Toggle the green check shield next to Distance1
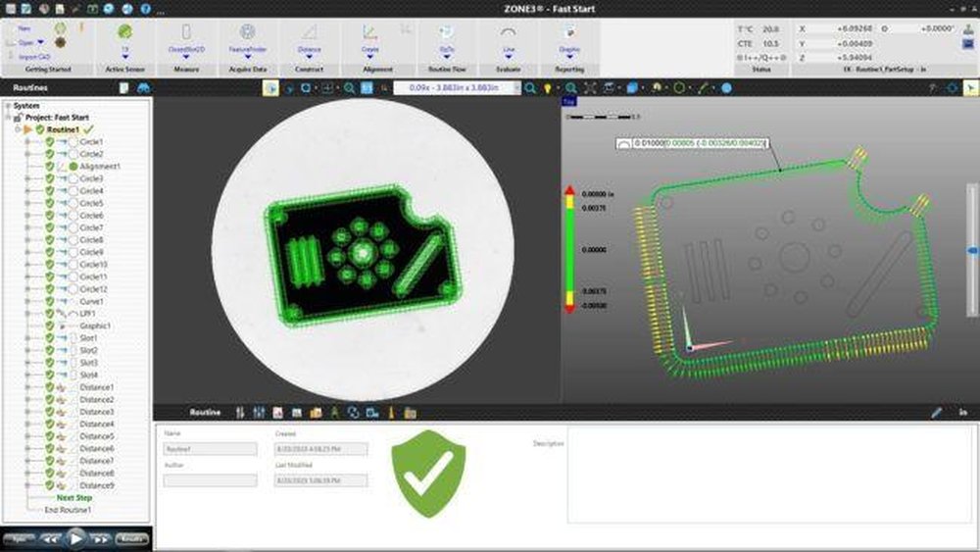 pyautogui.click(x=49, y=387)
